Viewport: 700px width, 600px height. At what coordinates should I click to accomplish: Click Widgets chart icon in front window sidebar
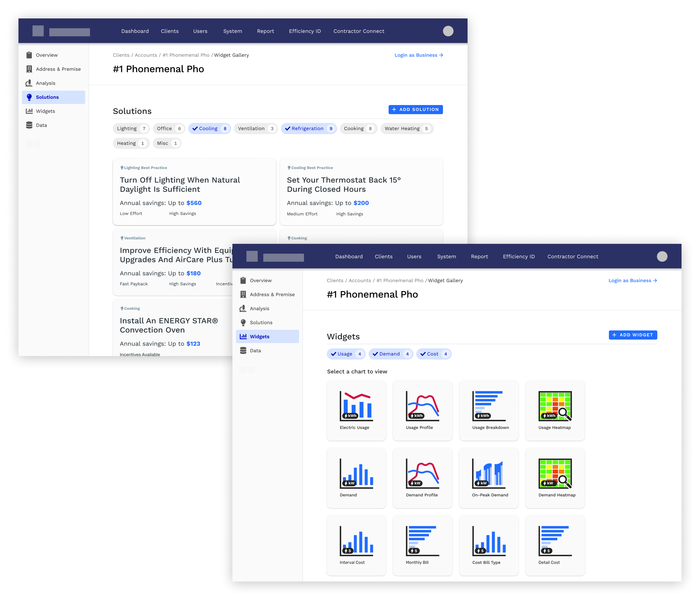[243, 336]
